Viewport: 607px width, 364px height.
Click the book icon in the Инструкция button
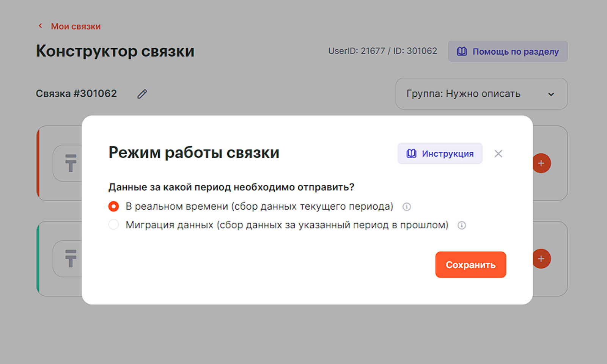(x=411, y=154)
